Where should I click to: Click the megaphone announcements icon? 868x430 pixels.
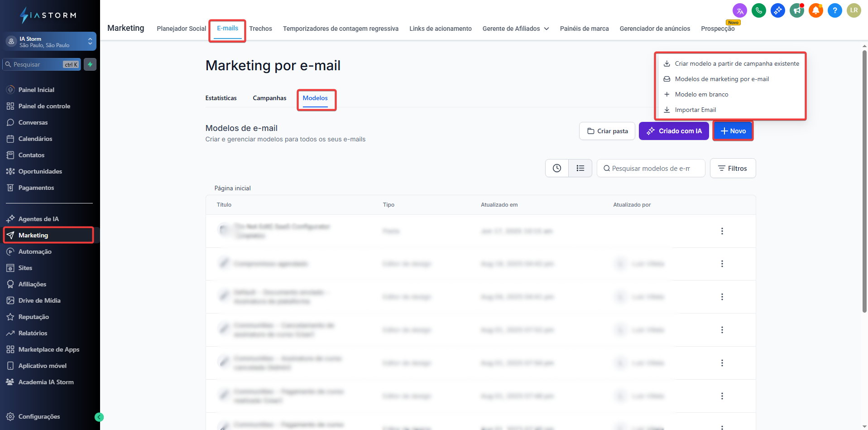796,10
